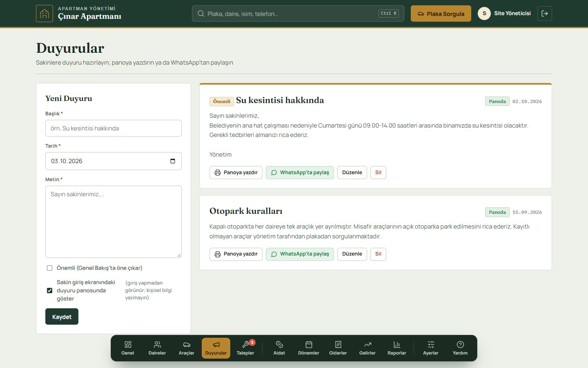Uncheck show on resident login announcement board
The image size is (588, 368).
pos(49,290)
